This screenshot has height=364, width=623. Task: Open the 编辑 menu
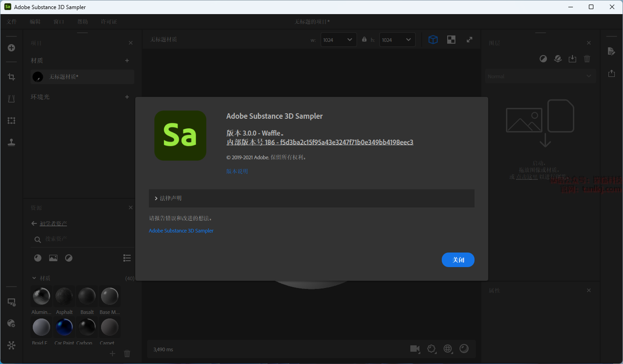pos(35,21)
